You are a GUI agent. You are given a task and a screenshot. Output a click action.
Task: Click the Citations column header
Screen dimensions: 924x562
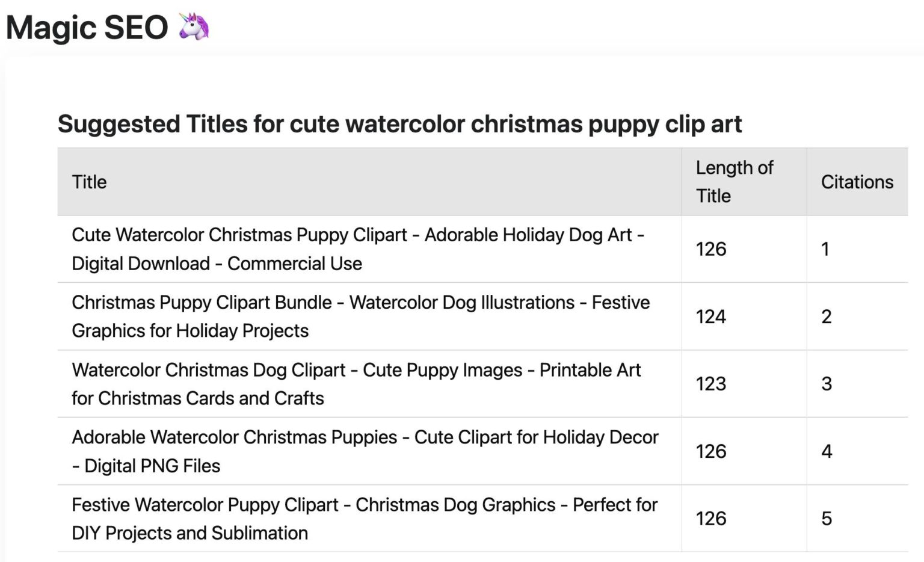click(x=857, y=182)
